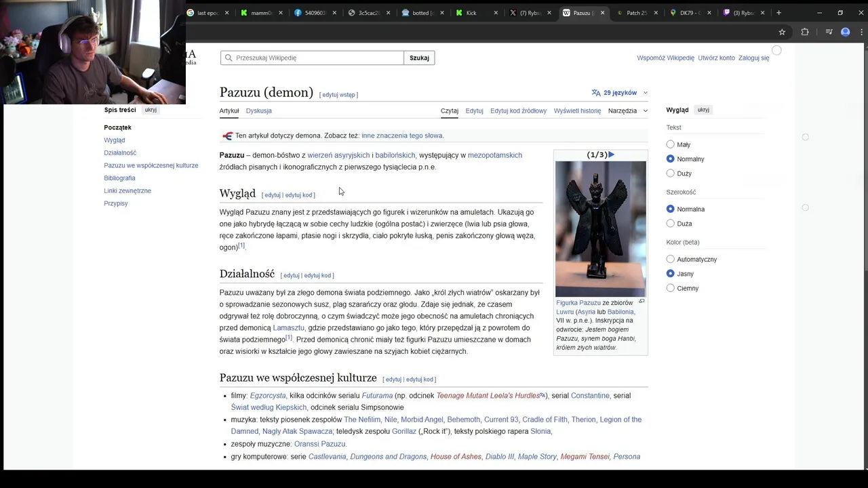Go to Pazuzu we współczesnej kulturze in contents
The height and width of the screenshot is (488, 868).
coord(151,165)
